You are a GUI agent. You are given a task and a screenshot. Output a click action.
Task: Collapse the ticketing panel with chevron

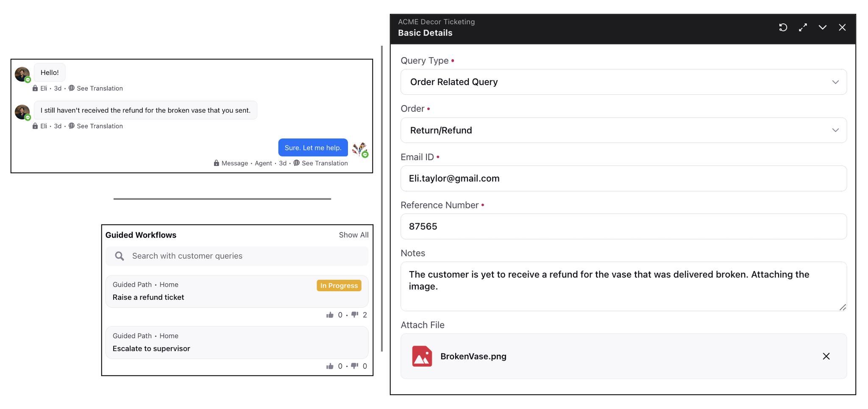click(823, 28)
